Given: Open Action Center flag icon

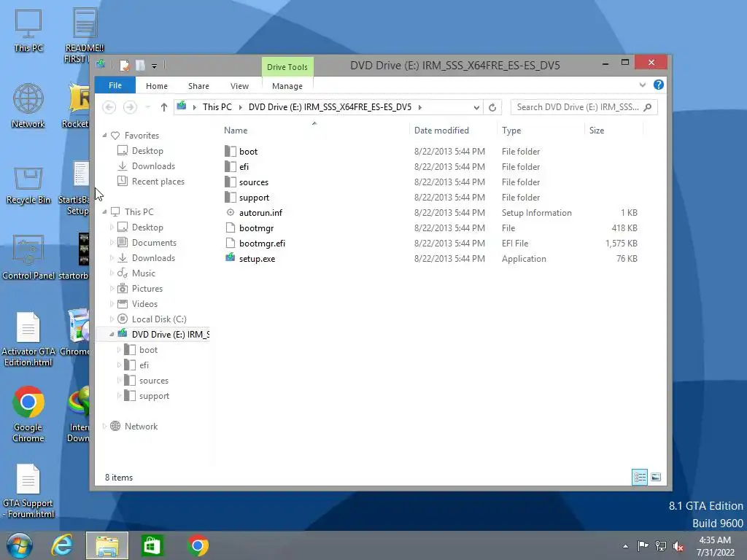Looking at the screenshot, I should click(x=643, y=546).
